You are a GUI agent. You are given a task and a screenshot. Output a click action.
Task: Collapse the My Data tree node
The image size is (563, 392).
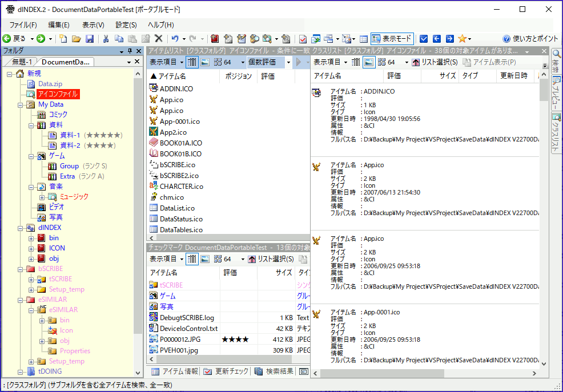pos(21,104)
